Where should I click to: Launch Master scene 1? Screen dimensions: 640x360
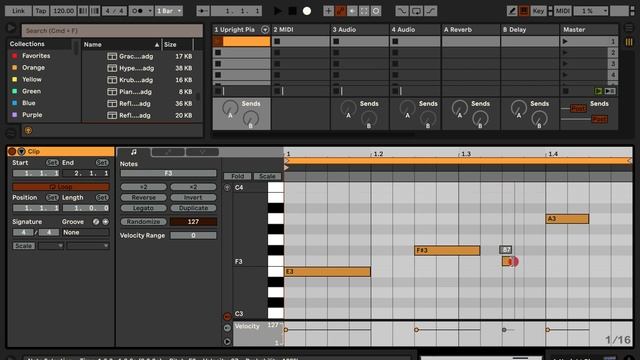point(565,41)
